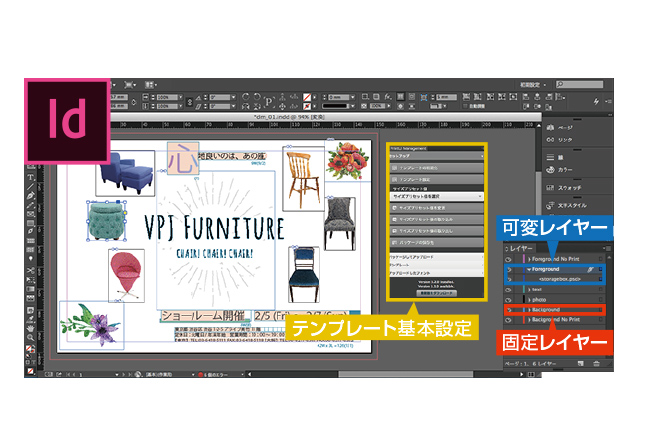Click the trash delete layer icon
The height and width of the screenshot is (440, 646).
click(596, 363)
